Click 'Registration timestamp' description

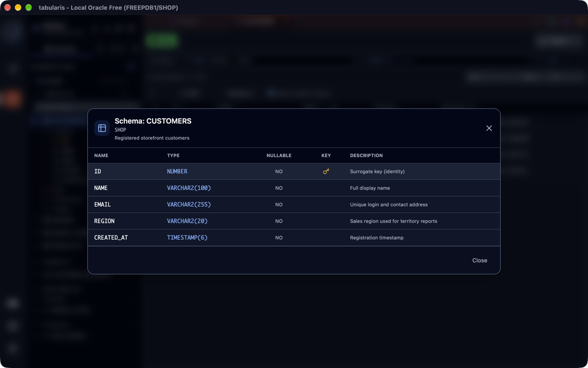tap(377, 238)
